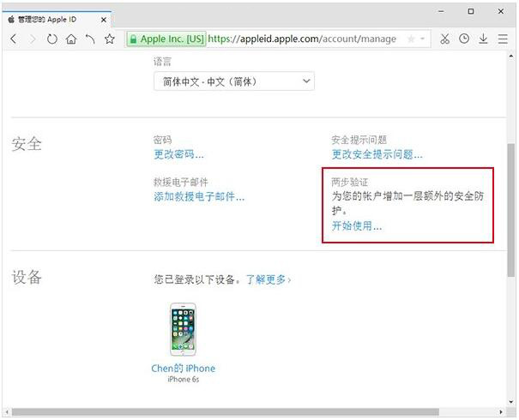Click the 安全 section heading

(x=27, y=145)
